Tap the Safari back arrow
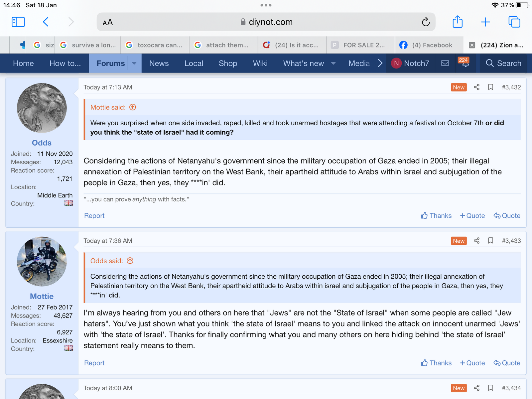 tap(46, 22)
